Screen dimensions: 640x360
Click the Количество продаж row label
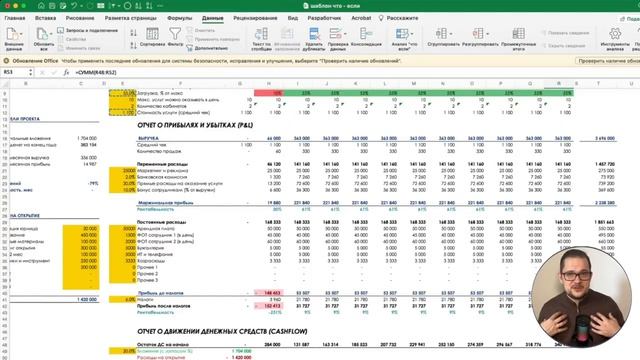point(159,151)
